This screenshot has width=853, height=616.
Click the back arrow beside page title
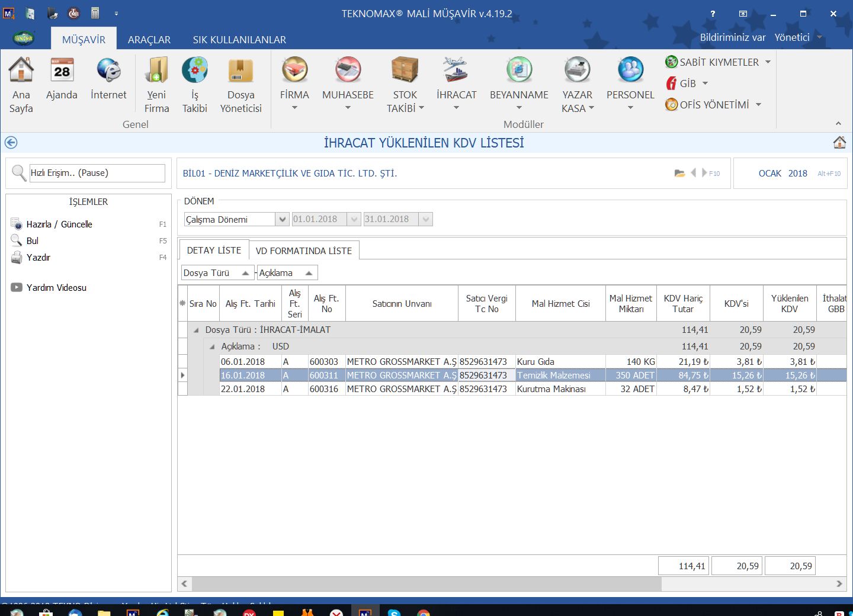point(11,143)
